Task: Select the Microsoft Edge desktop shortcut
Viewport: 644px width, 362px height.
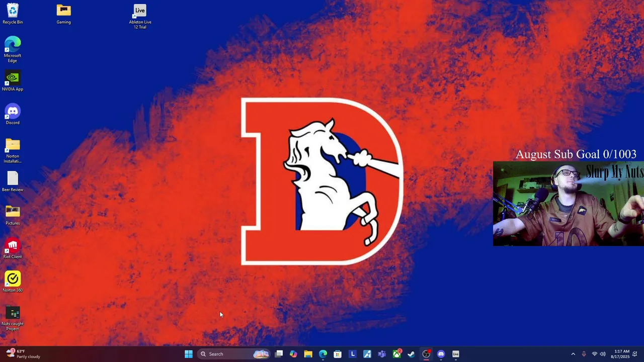Action: [13, 49]
